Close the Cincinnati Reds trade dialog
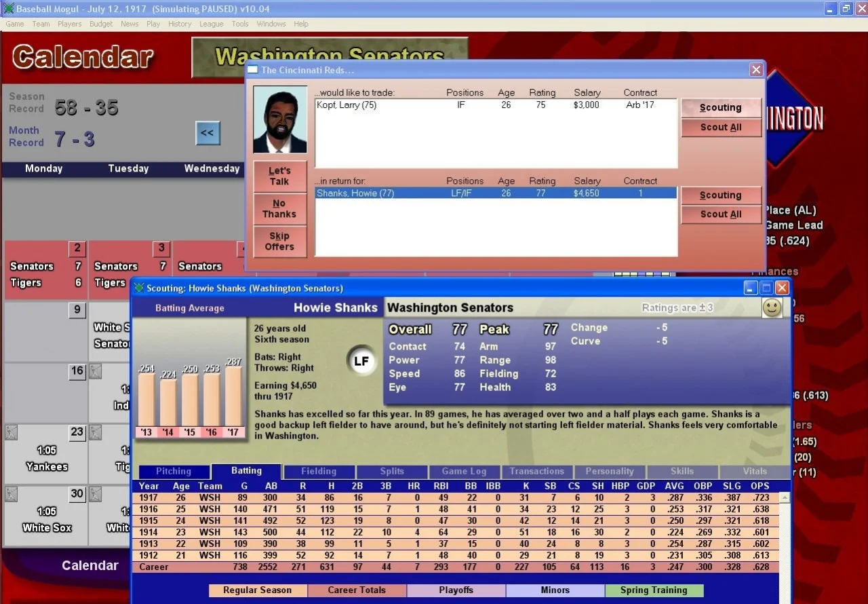868x604 pixels. pyautogui.click(x=756, y=70)
